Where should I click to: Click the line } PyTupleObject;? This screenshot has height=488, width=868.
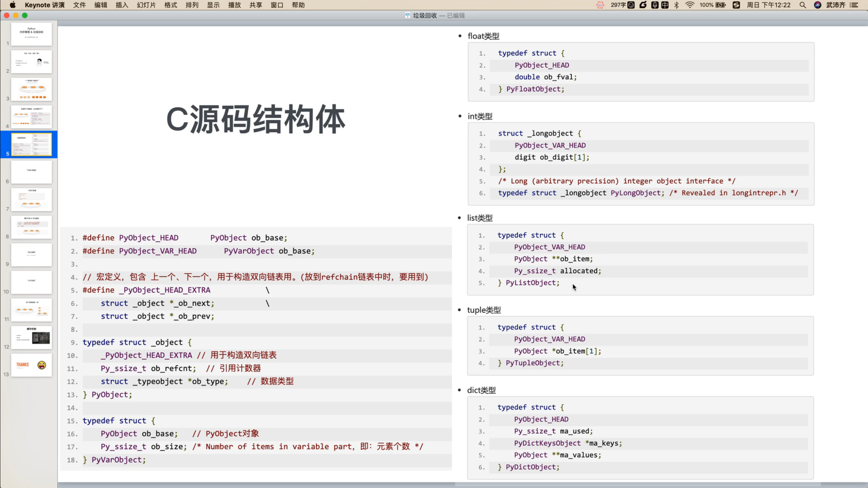pyautogui.click(x=531, y=363)
